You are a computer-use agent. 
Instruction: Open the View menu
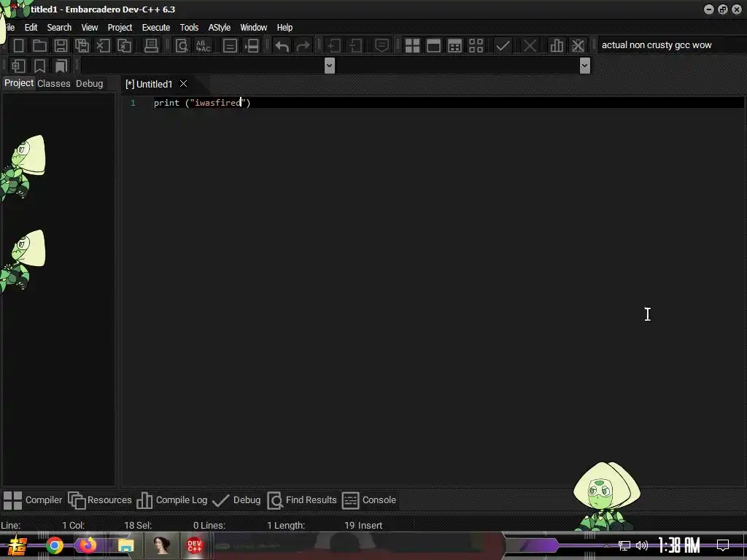click(89, 28)
